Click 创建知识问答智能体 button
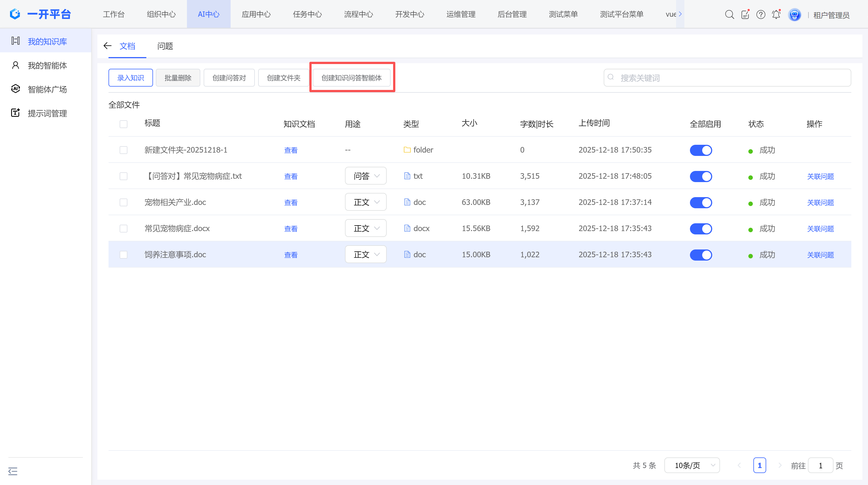 [x=351, y=78]
